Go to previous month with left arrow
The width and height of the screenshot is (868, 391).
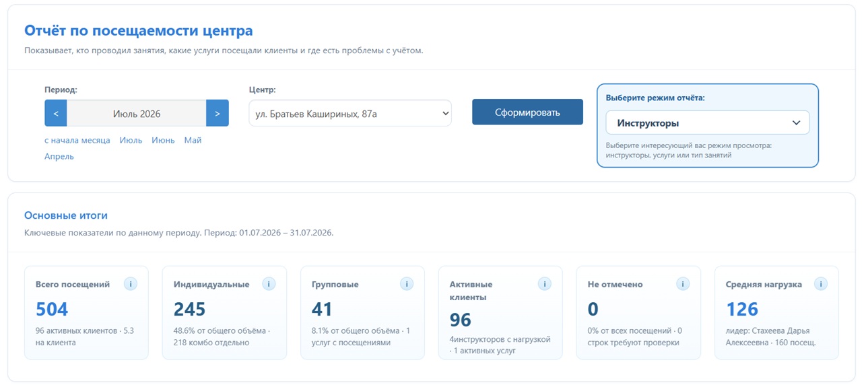[x=56, y=113]
